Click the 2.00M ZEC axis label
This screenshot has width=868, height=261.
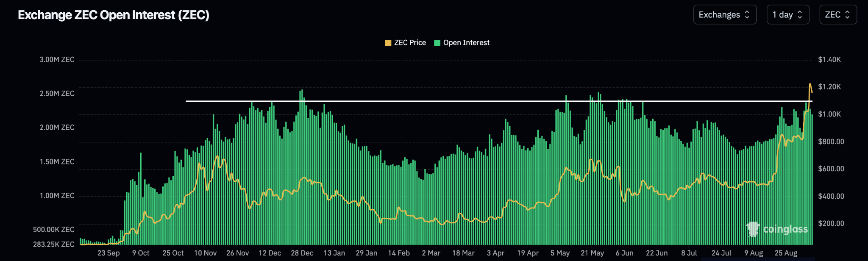57,128
